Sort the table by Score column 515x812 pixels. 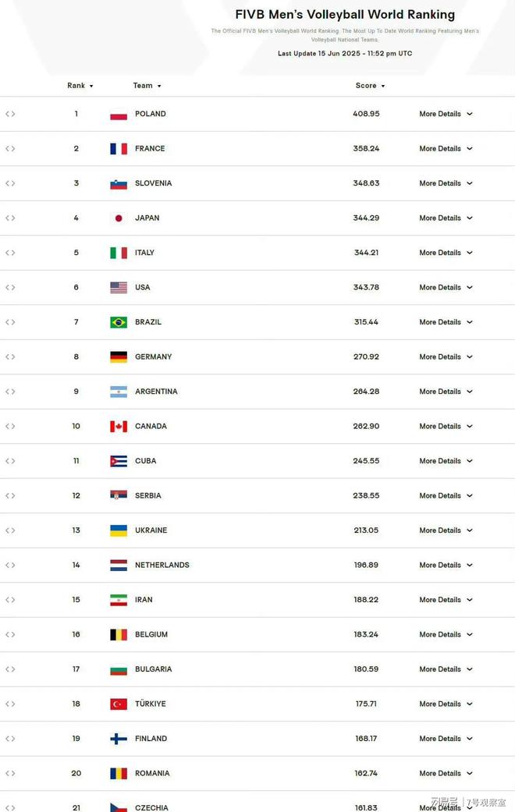370,86
